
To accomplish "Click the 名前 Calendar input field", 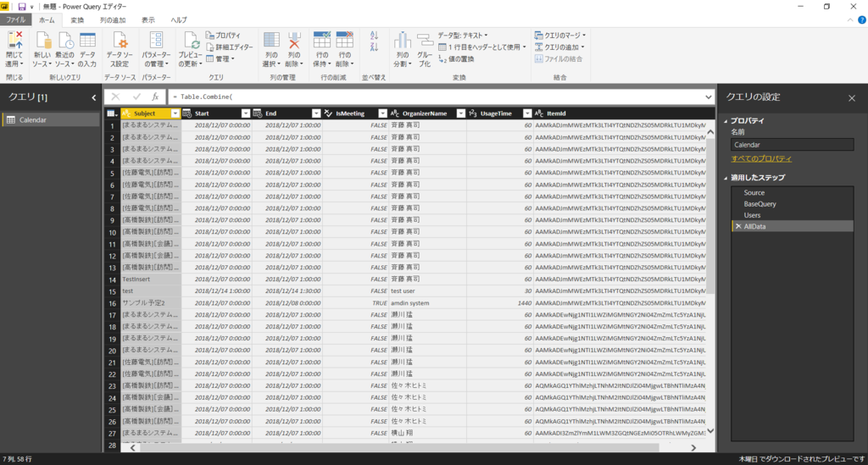I will click(x=793, y=145).
